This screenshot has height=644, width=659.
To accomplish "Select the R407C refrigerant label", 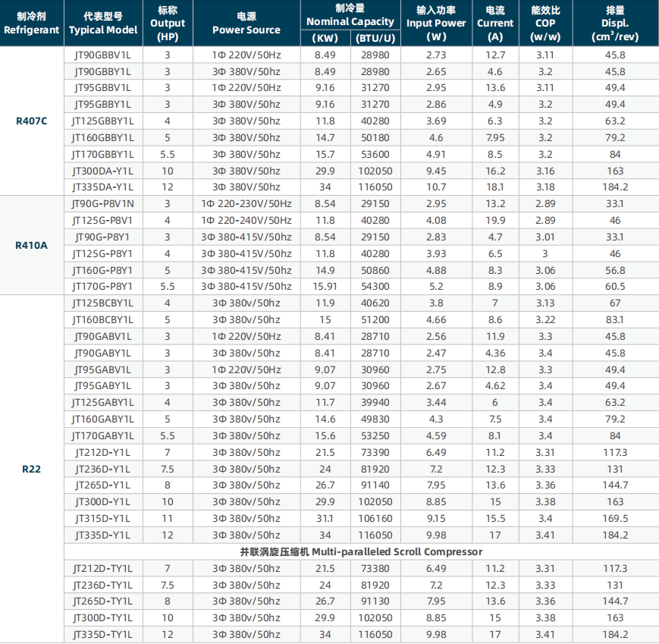I will coord(32,121).
